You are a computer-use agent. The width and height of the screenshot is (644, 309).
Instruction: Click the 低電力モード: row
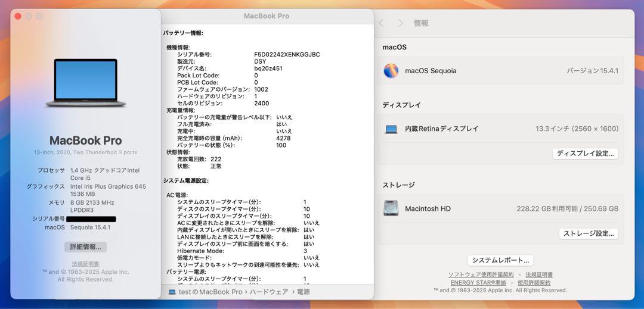(x=248, y=258)
